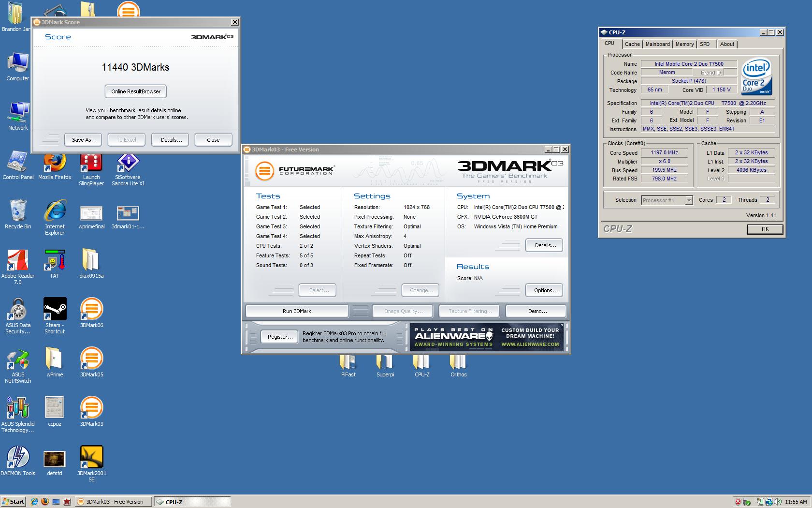This screenshot has height=508, width=812.
Task: Open ASUS Data Security icon
Action: click(x=18, y=316)
